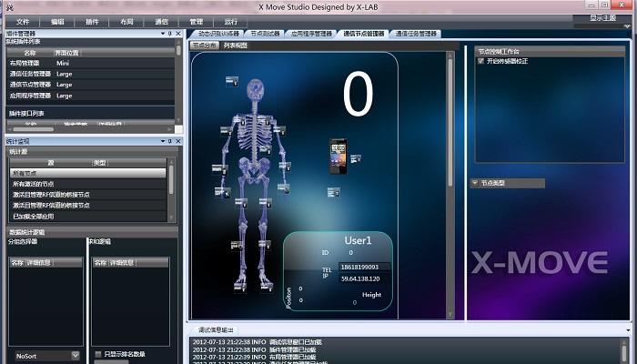This screenshot has width=637, height=364.
Task: Select the node marker at the skeleton's left hand
Action: pos(223,192)
